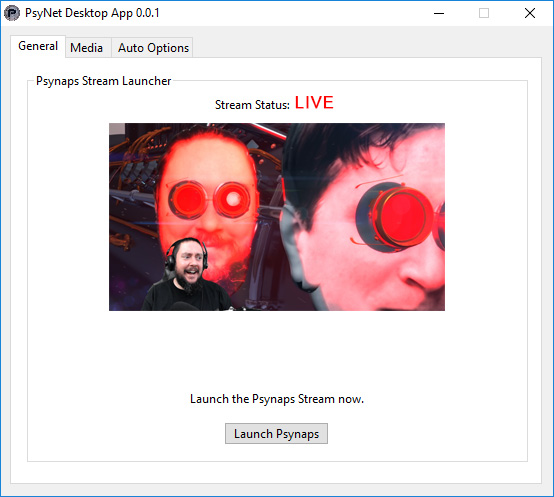Click the stream preview thumbnail

(277, 217)
